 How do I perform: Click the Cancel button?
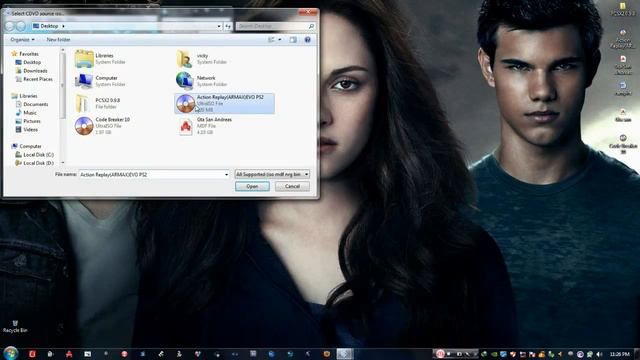[x=292, y=186]
